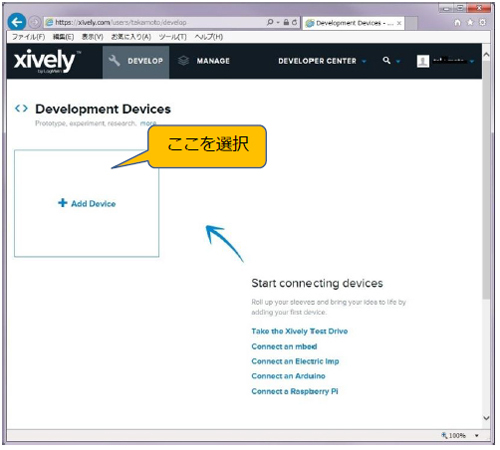Click the address bar search magnifier icon

pyautogui.click(x=270, y=22)
